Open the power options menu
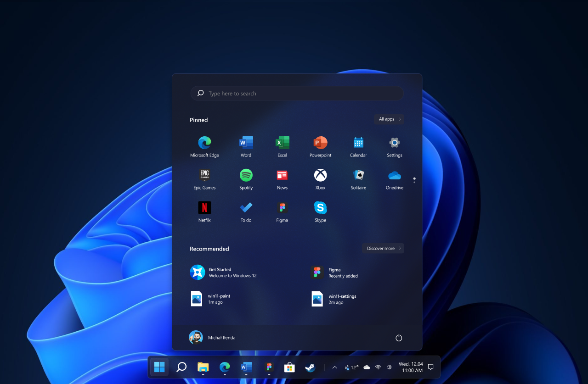This screenshot has width=588, height=384. (398, 337)
